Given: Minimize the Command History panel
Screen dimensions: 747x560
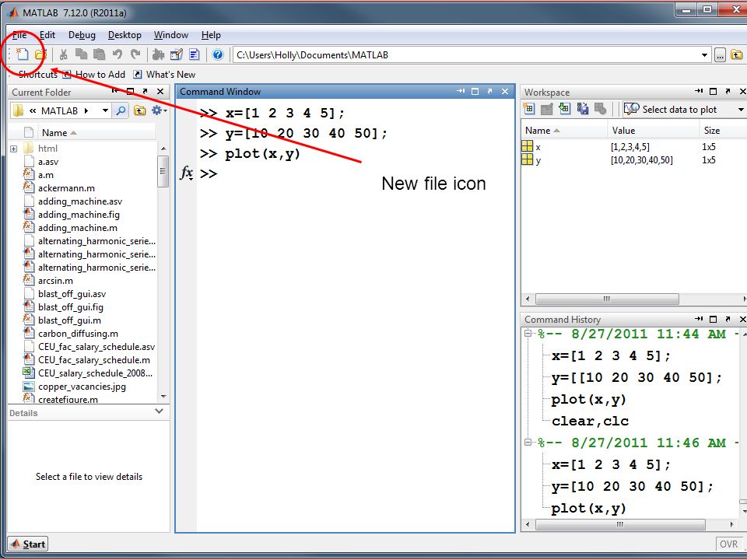Looking at the screenshot, I should click(x=699, y=319).
